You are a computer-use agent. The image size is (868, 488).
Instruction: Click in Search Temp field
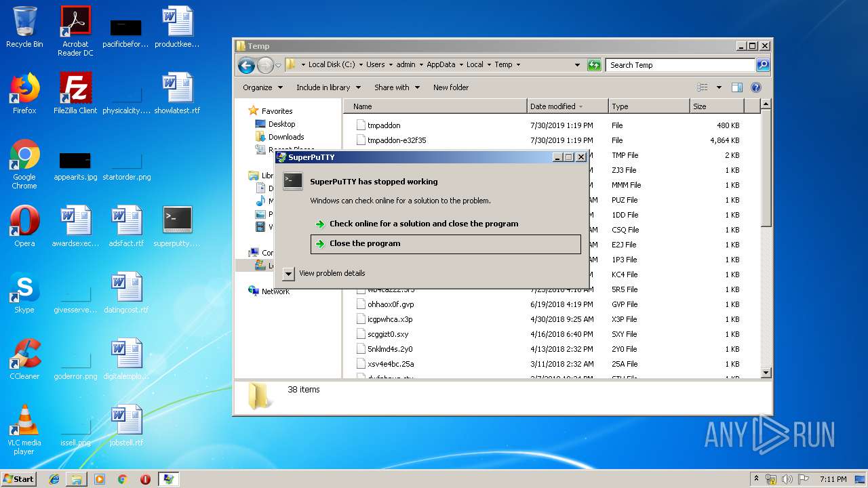point(680,65)
